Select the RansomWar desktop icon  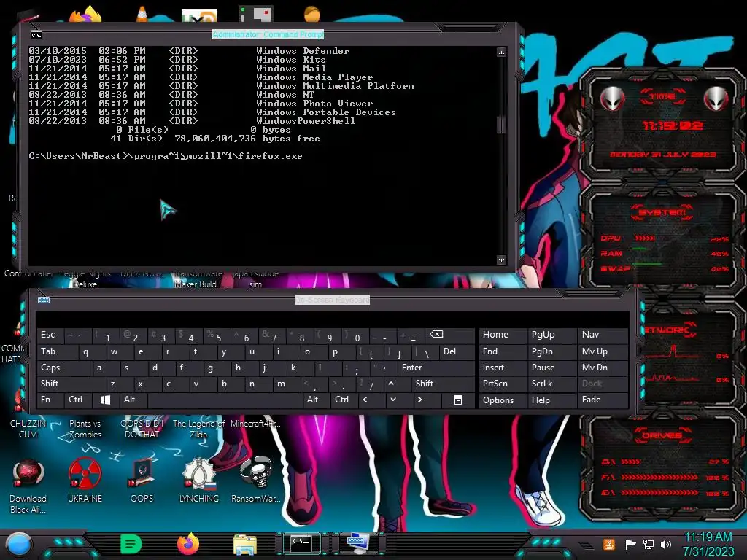coord(256,481)
